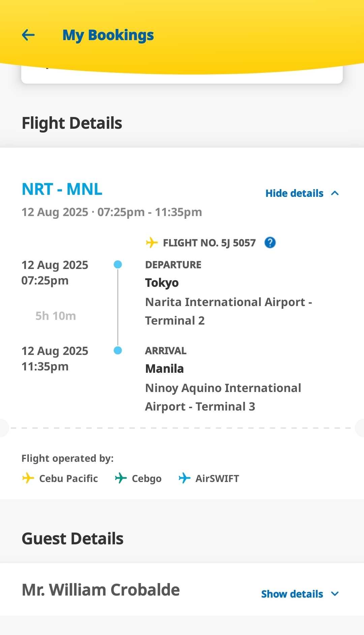Tap the Cebgo green plane icon
This screenshot has width=364, height=635.
coord(121,478)
